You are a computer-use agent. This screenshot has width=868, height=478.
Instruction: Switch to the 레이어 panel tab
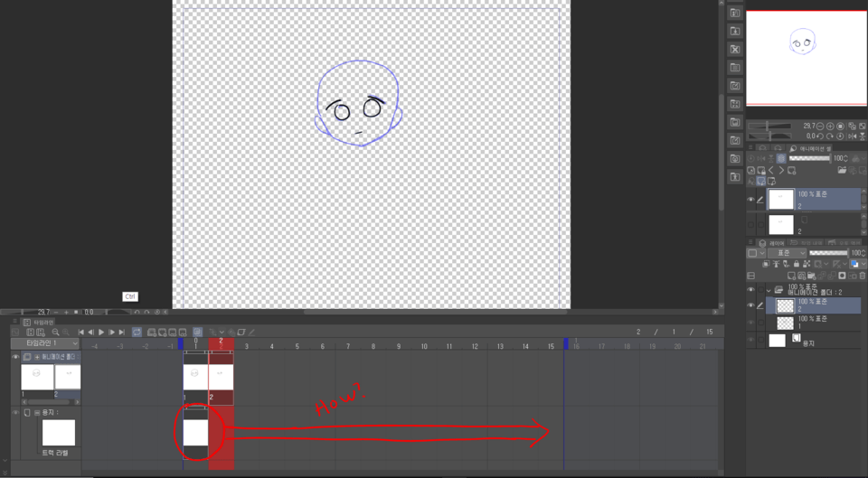(x=776, y=243)
